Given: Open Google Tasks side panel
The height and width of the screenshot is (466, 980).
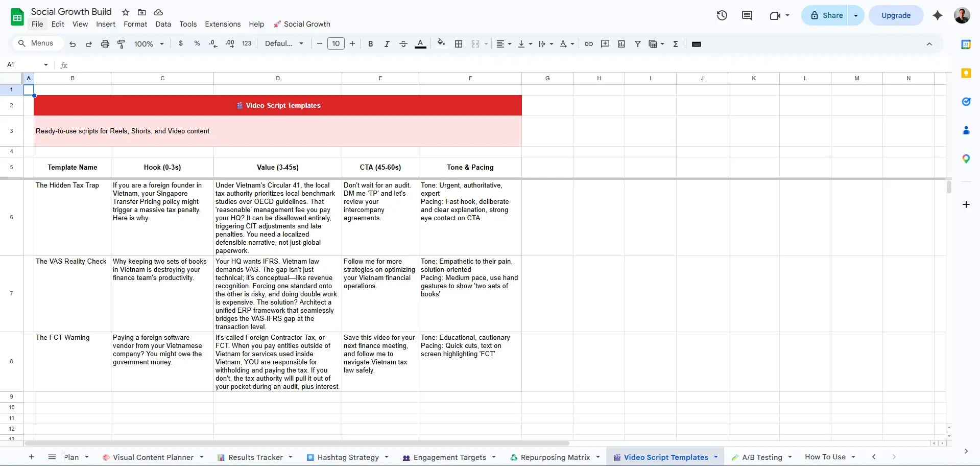Looking at the screenshot, I should (x=966, y=102).
